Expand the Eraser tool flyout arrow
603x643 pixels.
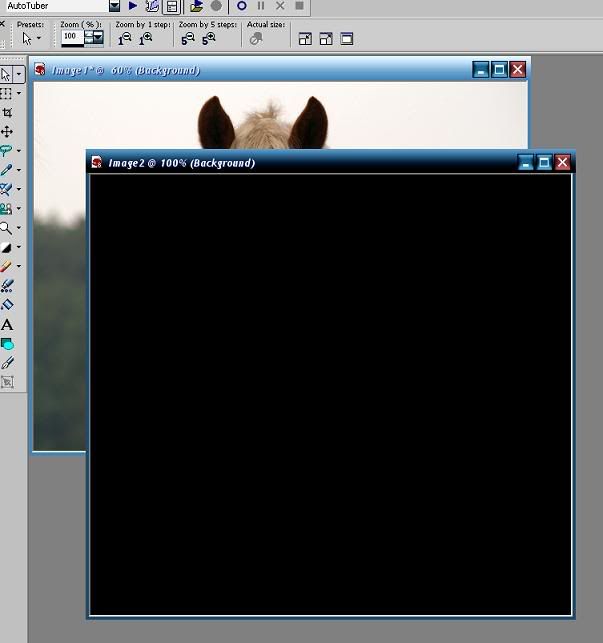[19, 266]
